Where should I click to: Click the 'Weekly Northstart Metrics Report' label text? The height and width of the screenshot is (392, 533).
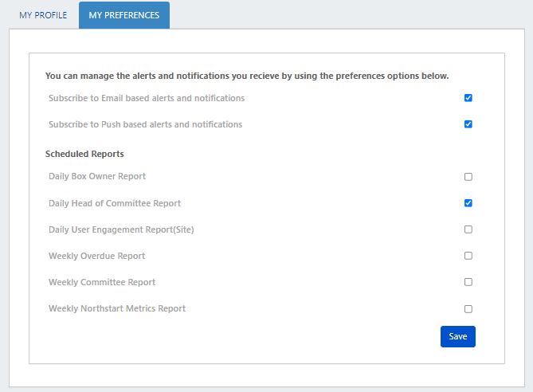[x=117, y=308]
